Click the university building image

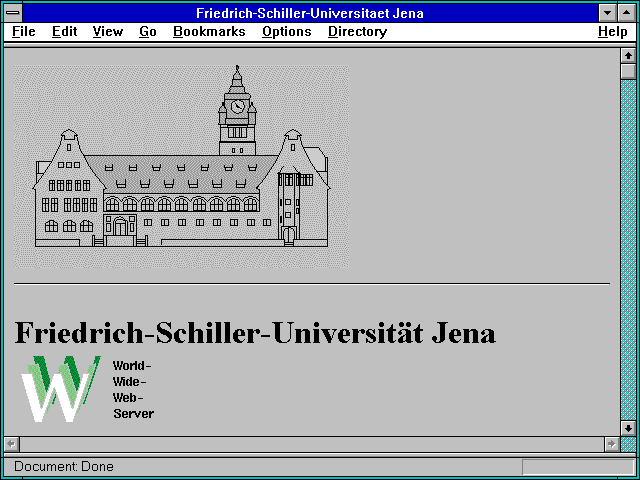181,167
